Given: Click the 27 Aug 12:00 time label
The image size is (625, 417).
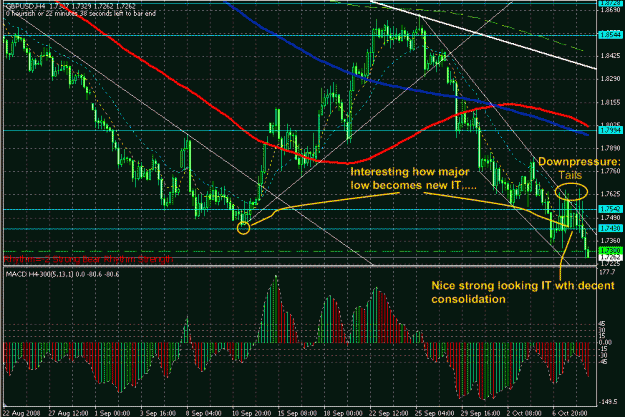Looking at the screenshot, I should 69,413.
